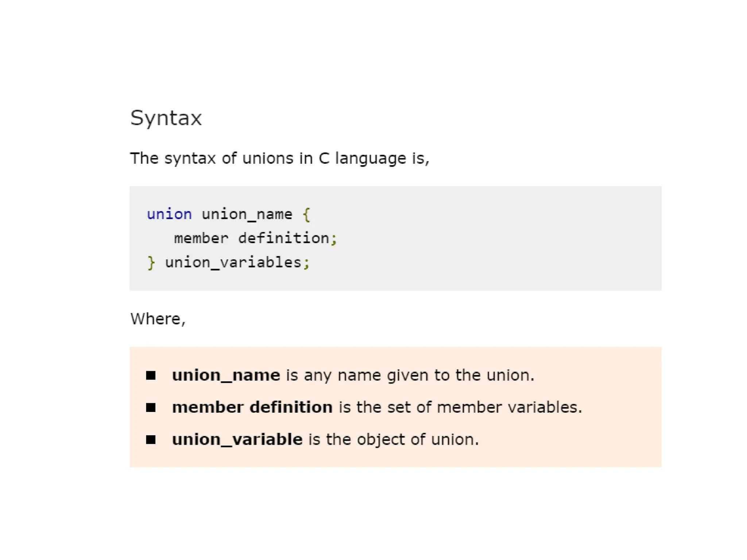Click the third square bullet
Screen dimensions: 747x560
(x=151, y=439)
